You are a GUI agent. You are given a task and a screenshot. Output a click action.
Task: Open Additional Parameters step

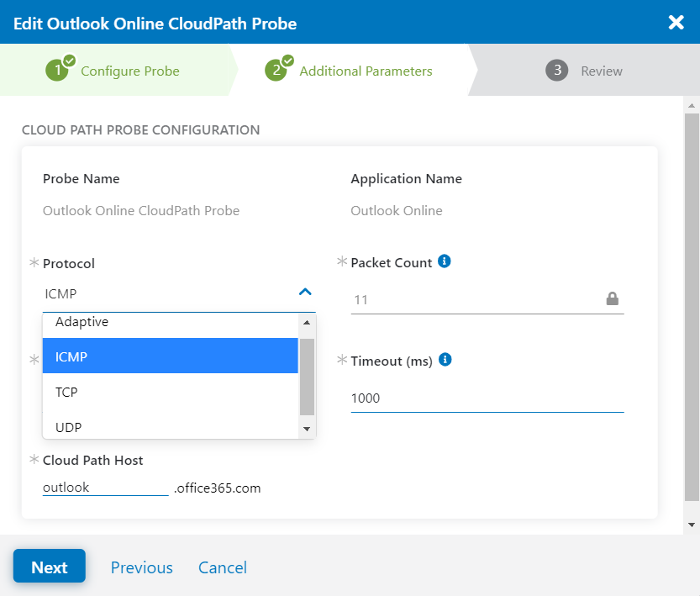366,71
